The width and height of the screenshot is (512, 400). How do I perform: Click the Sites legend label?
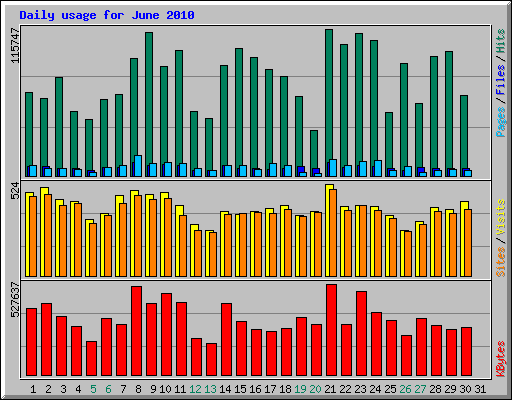(x=501, y=262)
